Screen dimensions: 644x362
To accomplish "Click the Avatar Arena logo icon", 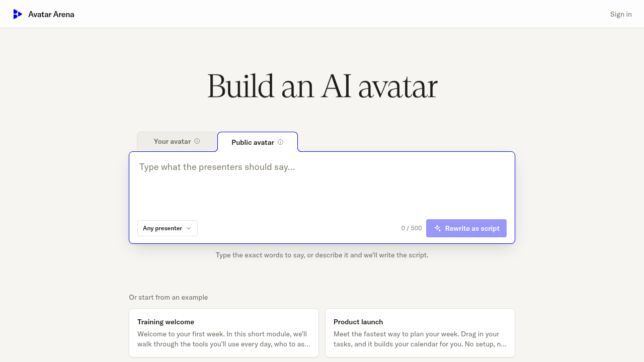I will [18, 14].
